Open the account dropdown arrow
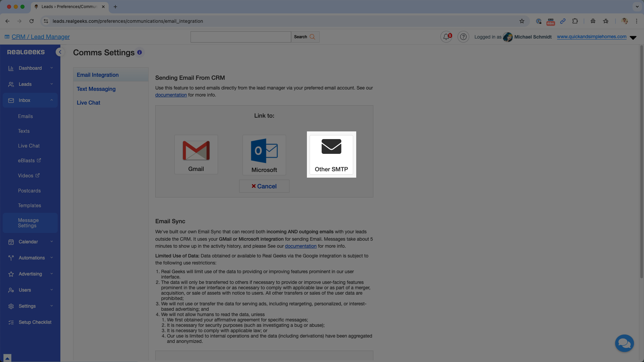 [x=633, y=38]
